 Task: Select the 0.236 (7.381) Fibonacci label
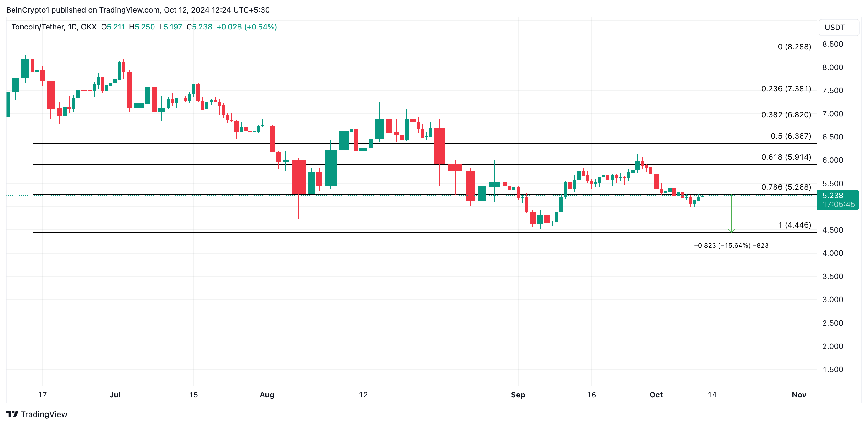point(786,89)
